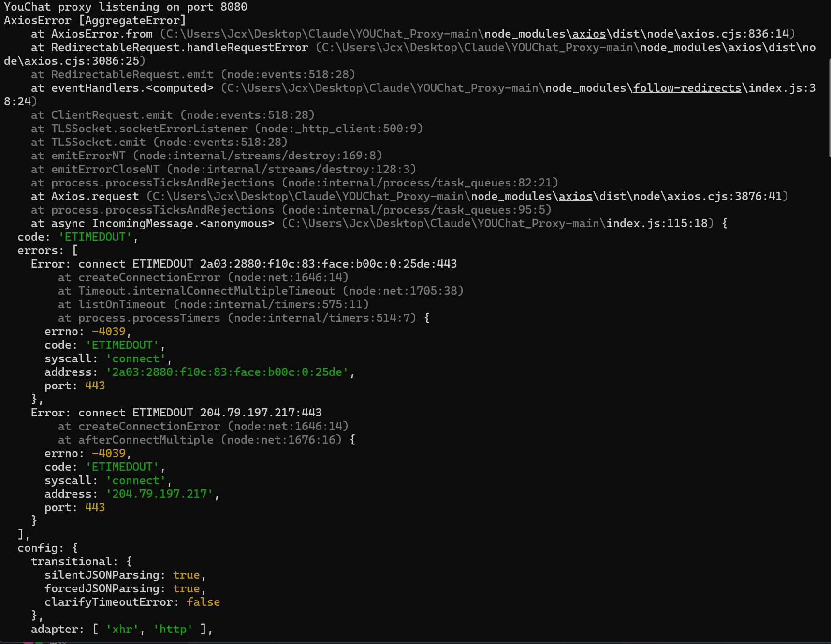Click the 'config: {' label

[47, 548]
